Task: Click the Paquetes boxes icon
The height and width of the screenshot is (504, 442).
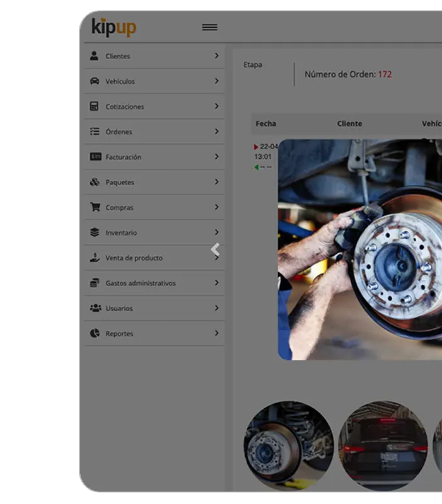Action: click(95, 182)
